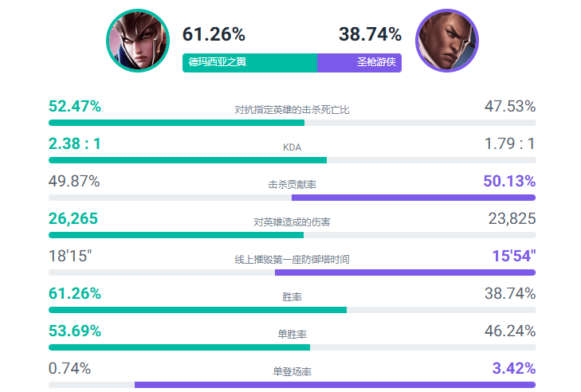This screenshot has height=392, width=581.
Task: Select the 26,265 damage value
Action: coord(73,218)
